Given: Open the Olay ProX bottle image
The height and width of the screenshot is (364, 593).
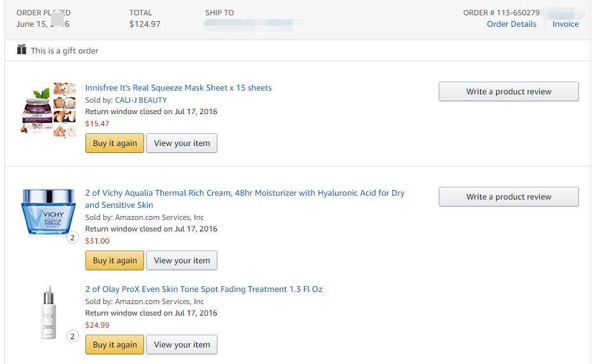Looking at the screenshot, I should [x=48, y=312].
